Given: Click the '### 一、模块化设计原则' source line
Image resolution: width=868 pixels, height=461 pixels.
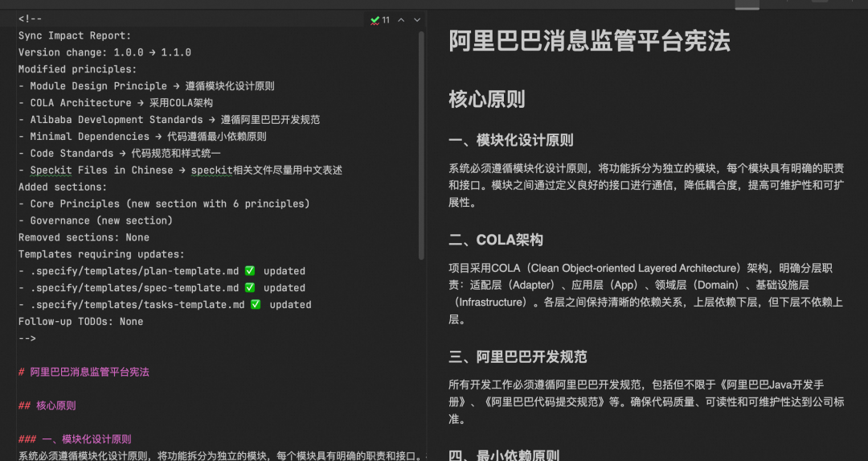Looking at the screenshot, I should click(x=75, y=439).
